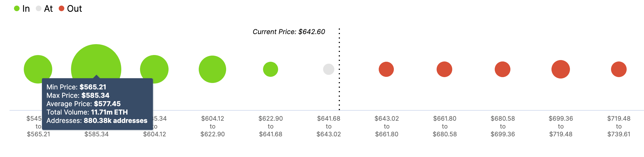Click small green bubble above $622.90 to $641.68
This screenshot has height=157, width=644.
click(271, 69)
